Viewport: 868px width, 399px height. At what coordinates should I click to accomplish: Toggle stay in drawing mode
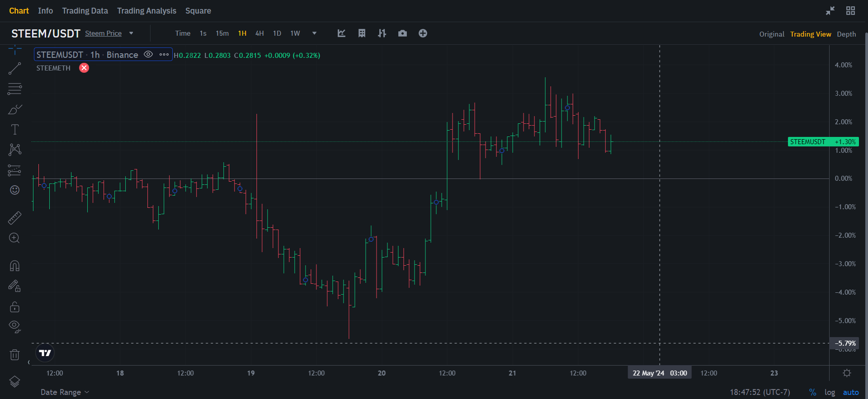click(14, 286)
